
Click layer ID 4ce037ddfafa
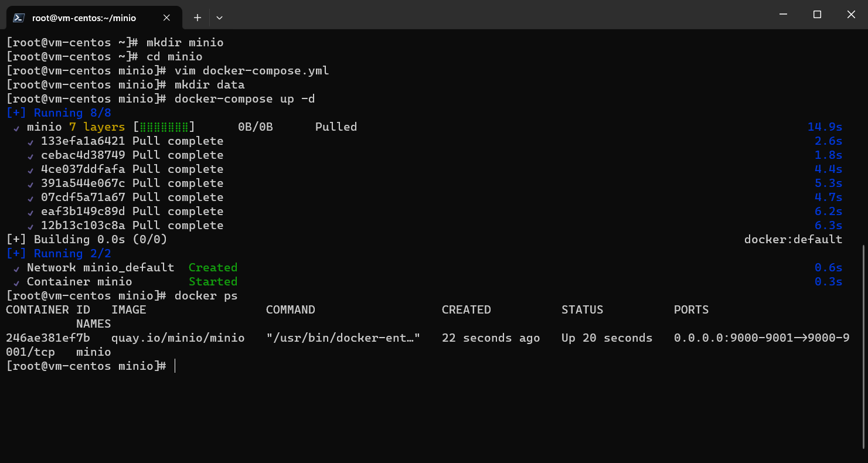tap(83, 169)
